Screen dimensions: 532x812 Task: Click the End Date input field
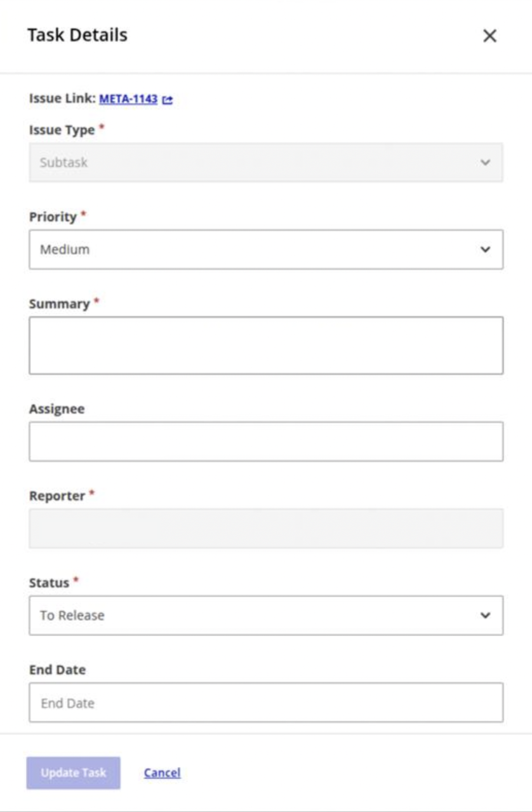[266, 703]
